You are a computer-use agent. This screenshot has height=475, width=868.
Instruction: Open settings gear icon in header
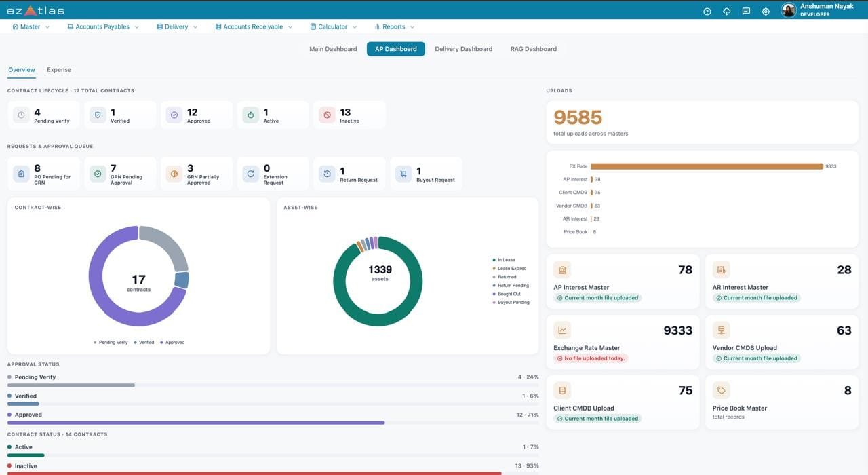click(766, 12)
